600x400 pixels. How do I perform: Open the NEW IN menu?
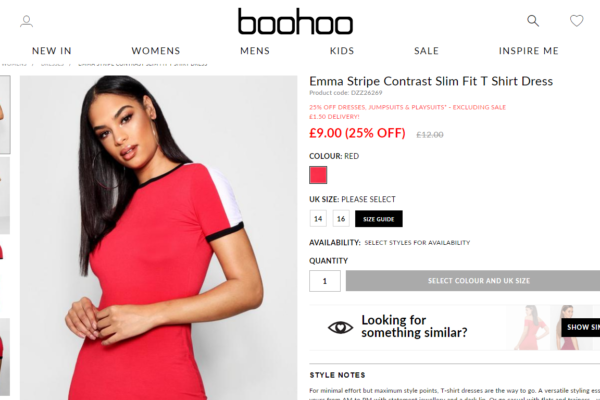[52, 51]
